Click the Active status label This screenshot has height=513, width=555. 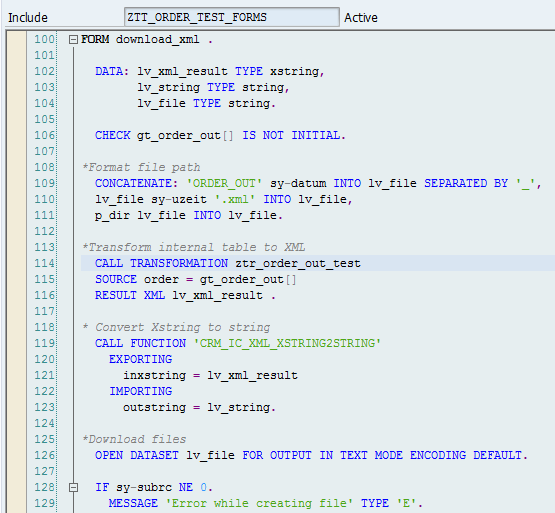pos(361,18)
